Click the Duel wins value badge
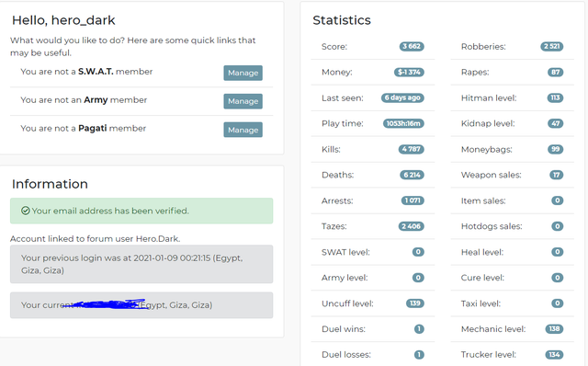 (419, 329)
